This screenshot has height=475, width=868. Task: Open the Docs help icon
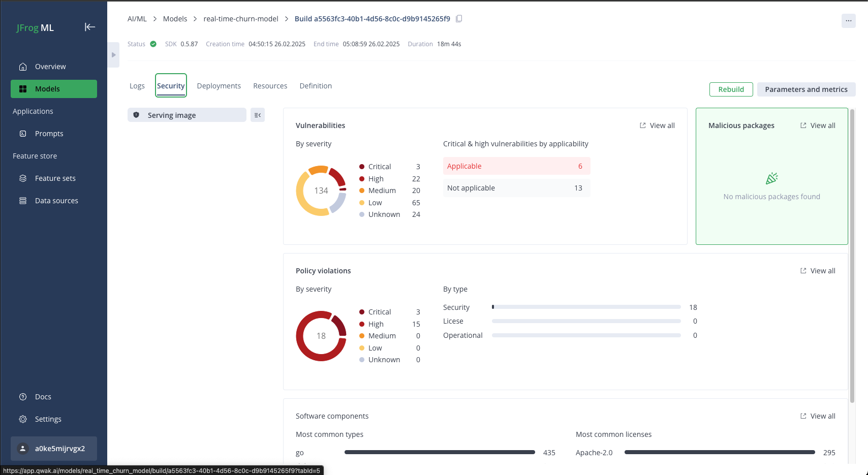point(23,397)
